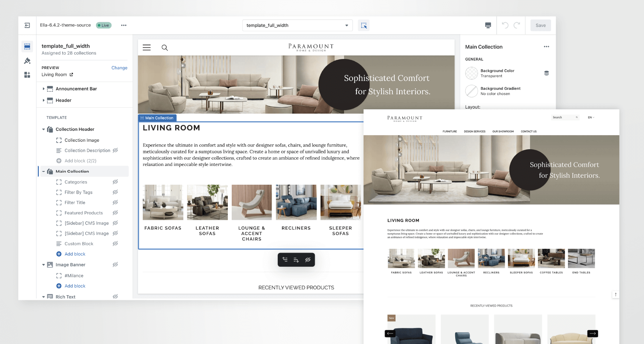This screenshot has height=344, width=644.
Task: Expand the Announcement Bar section
Action: pos(44,89)
